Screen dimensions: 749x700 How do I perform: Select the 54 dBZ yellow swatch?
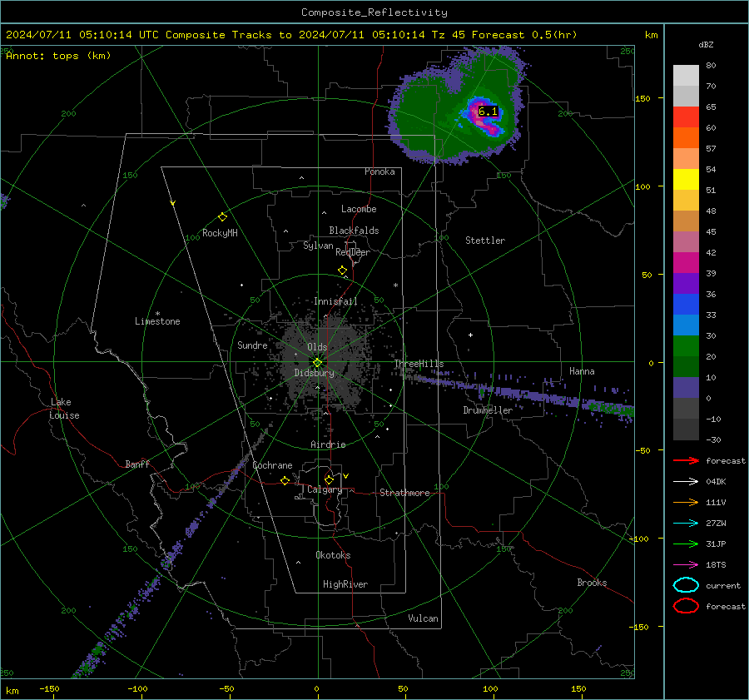(x=686, y=179)
